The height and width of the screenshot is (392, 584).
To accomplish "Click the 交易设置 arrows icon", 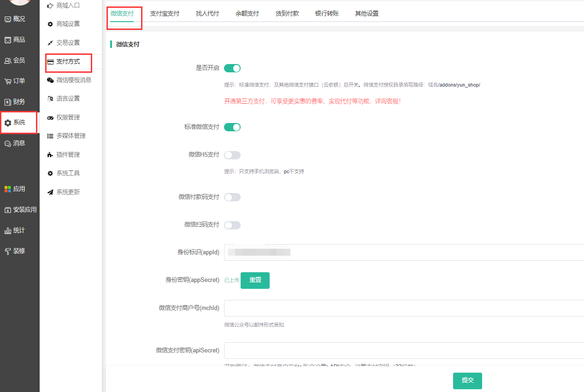I will click(50, 43).
